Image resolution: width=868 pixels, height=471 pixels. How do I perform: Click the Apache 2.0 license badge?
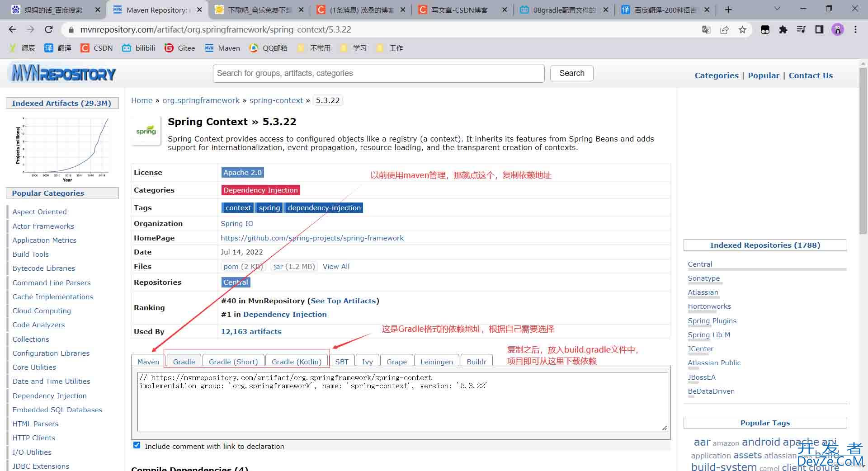click(x=242, y=172)
